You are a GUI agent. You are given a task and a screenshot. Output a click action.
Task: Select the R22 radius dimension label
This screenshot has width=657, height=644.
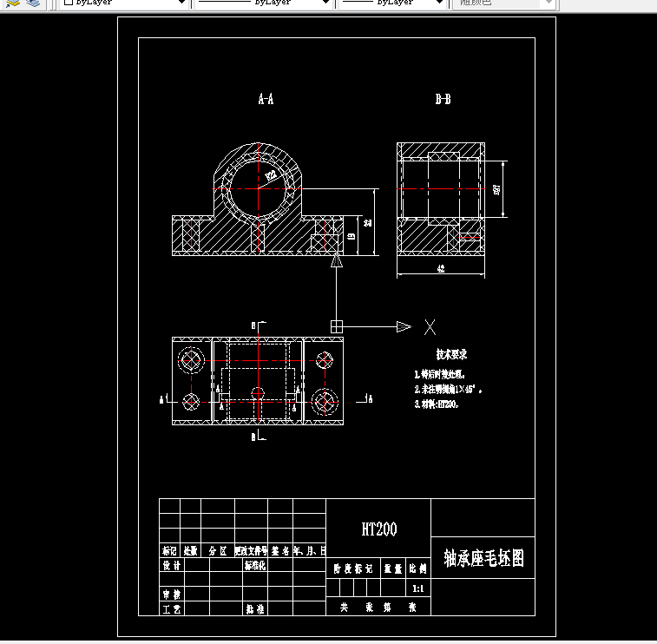pos(271,174)
